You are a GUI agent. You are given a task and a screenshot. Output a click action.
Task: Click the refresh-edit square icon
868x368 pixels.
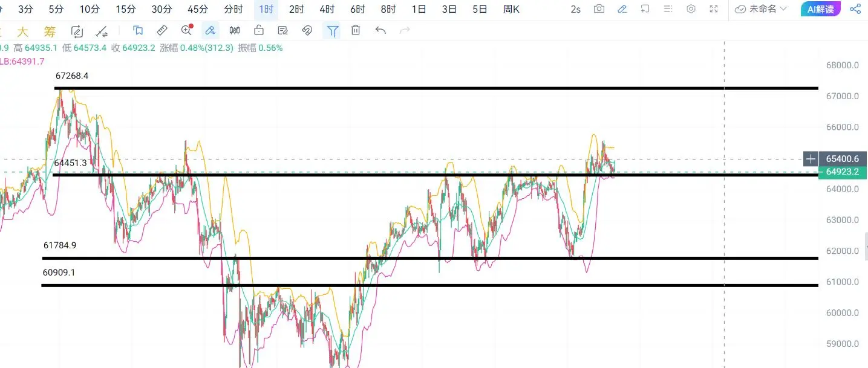(77, 31)
